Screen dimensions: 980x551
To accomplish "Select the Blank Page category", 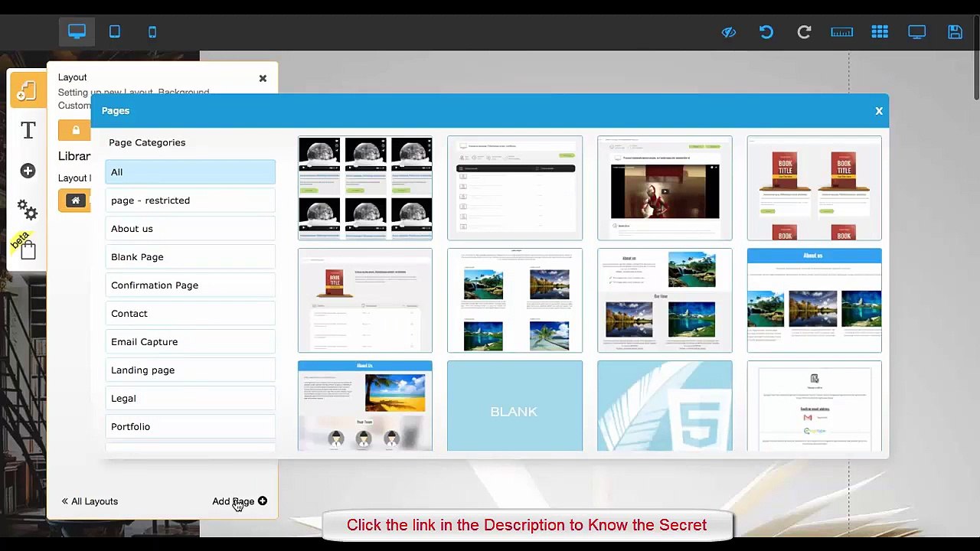I will [191, 257].
